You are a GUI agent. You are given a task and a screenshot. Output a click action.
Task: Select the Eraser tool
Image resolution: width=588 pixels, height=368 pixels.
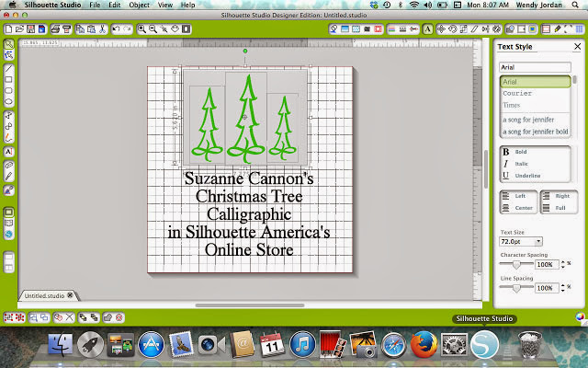9,165
